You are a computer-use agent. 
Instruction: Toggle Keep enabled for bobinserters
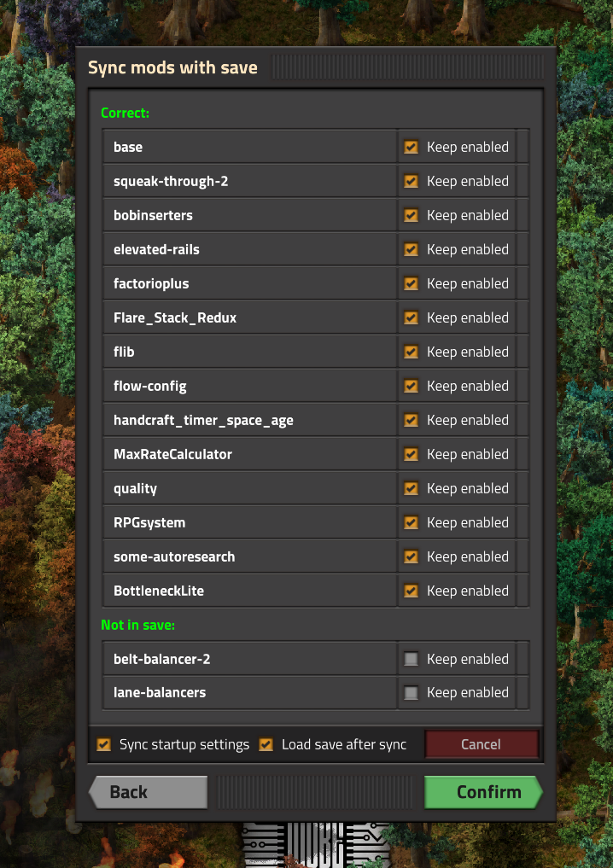click(412, 215)
